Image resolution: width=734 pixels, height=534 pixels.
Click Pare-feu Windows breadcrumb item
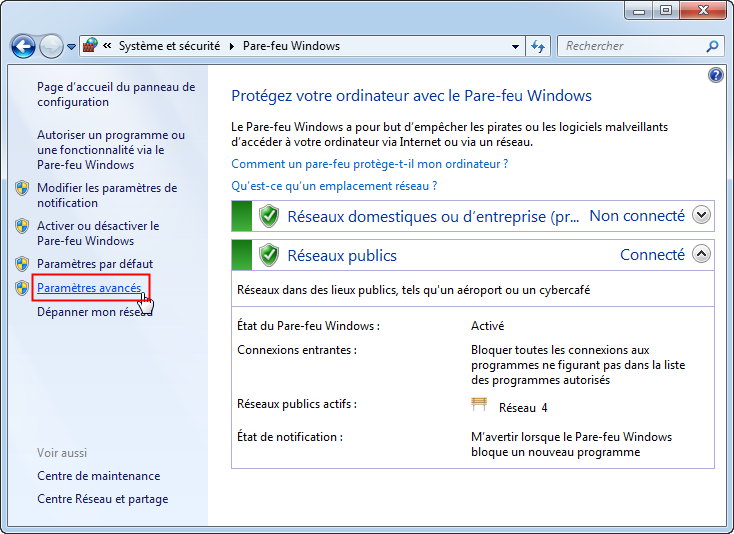(291, 46)
